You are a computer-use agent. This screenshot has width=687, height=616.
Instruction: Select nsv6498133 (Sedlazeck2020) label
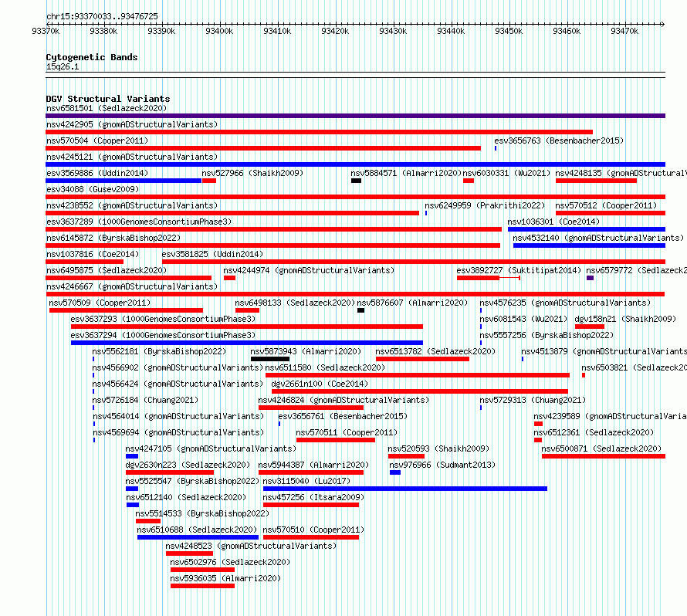295,303
